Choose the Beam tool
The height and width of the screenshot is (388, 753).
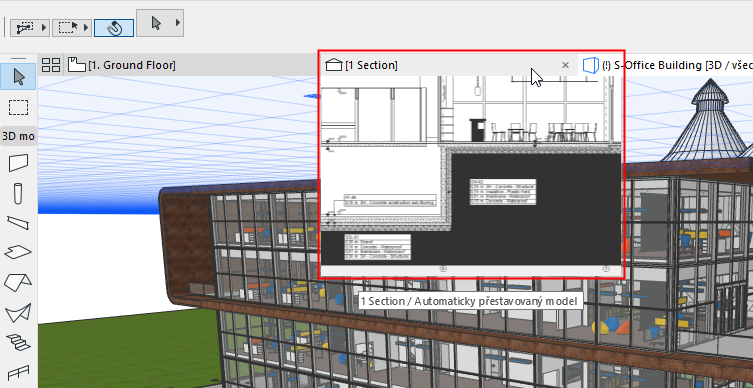[x=18, y=223]
